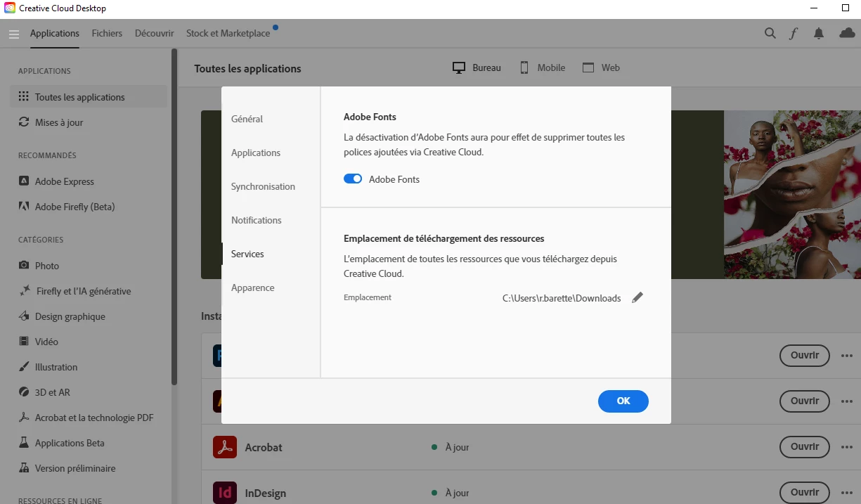Open Stock et Marketplace tab
861x504 pixels.
coord(228,33)
